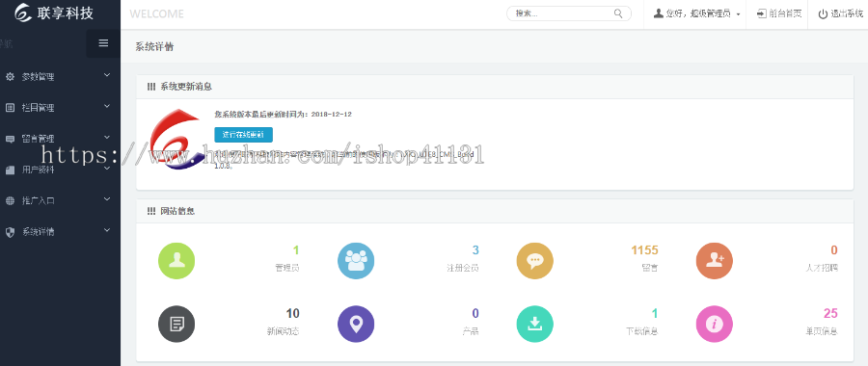Click the 联享科技 logo in the header
The height and width of the screenshot is (366, 868).
(54, 13)
